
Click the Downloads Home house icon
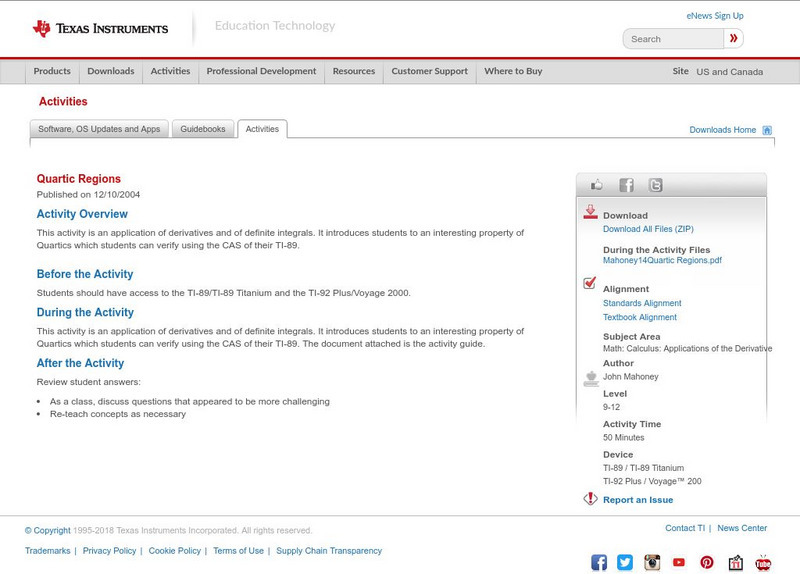point(767,130)
